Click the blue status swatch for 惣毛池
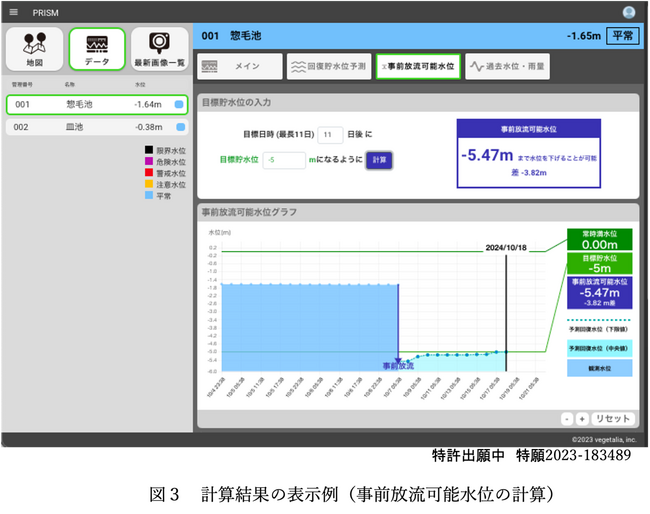The width and height of the screenshot is (650, 514). [179, 104]
